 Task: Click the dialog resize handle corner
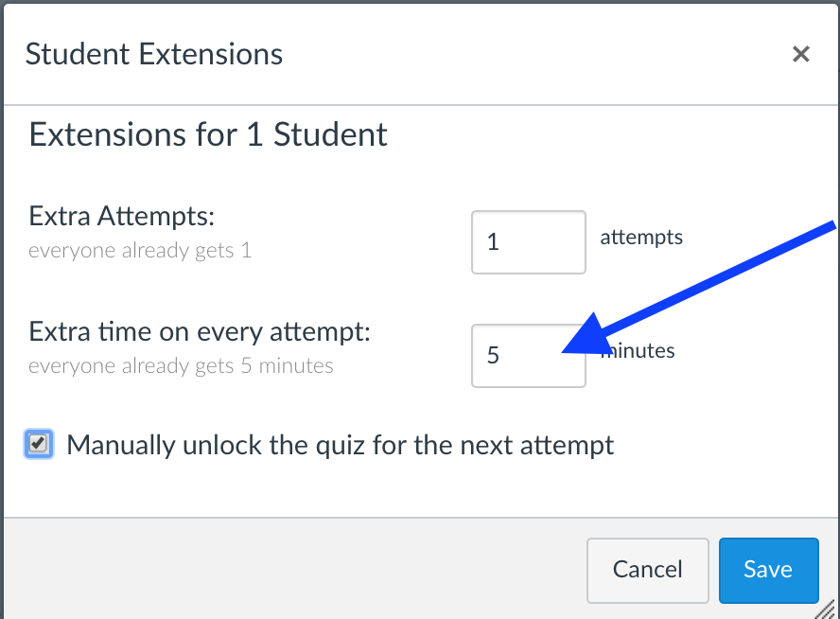coord(830,610)
